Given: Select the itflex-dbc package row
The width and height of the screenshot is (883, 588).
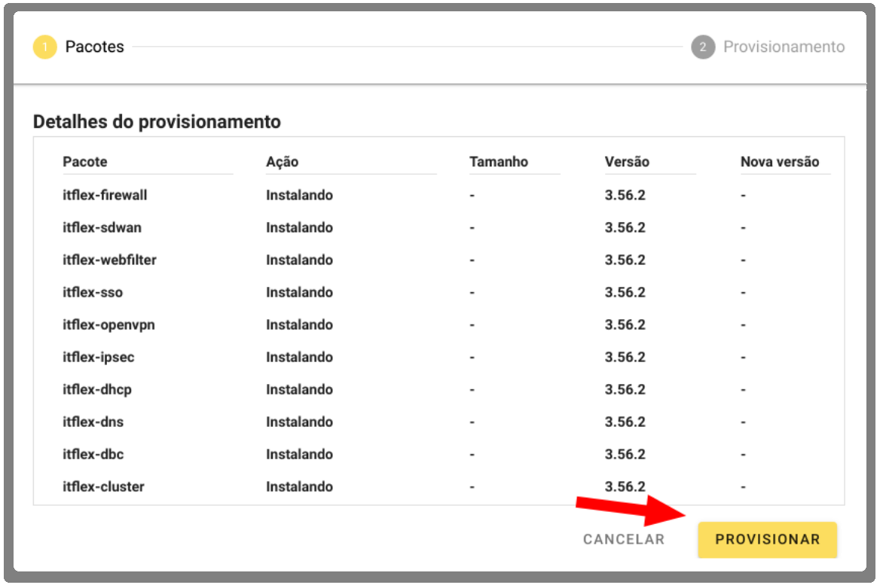Looking at the screenshot, I should (439, 454).
